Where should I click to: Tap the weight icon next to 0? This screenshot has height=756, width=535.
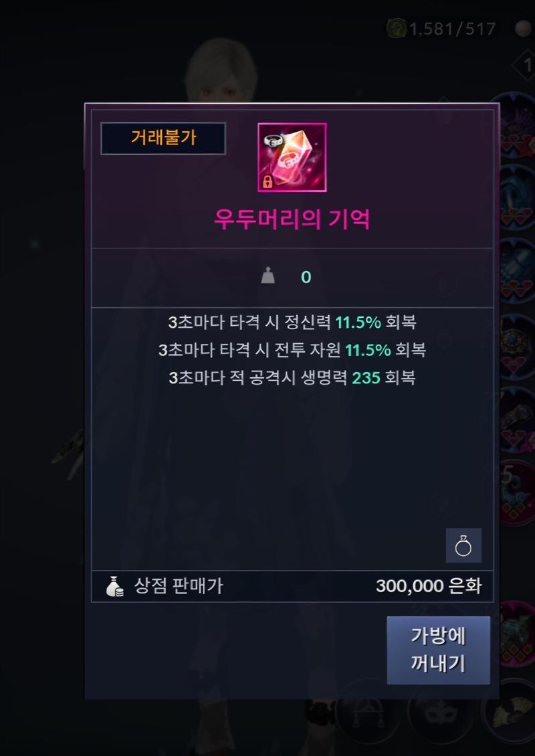click(268, 276)
